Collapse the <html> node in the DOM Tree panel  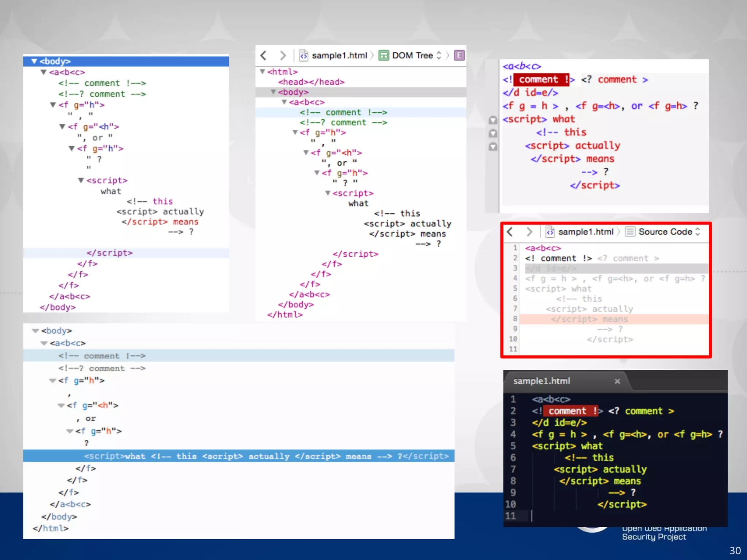pos(262,71)
